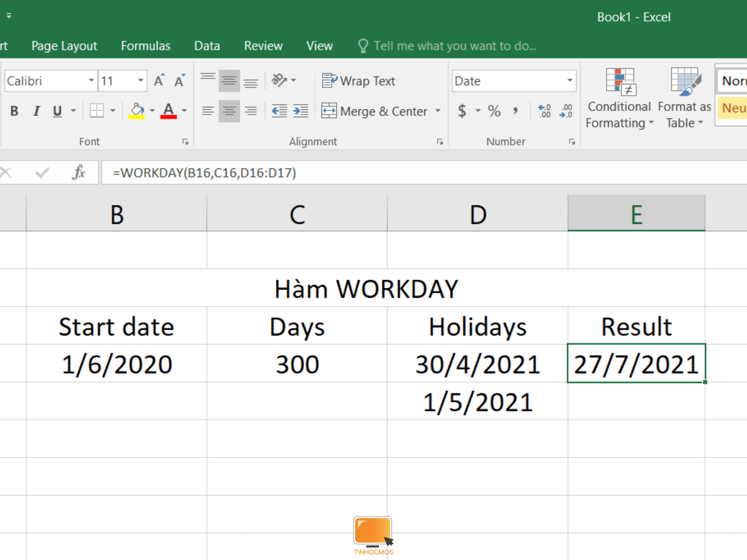Open Format as Table gallery
Screen dimensions: 747x560
pos(685,98)
